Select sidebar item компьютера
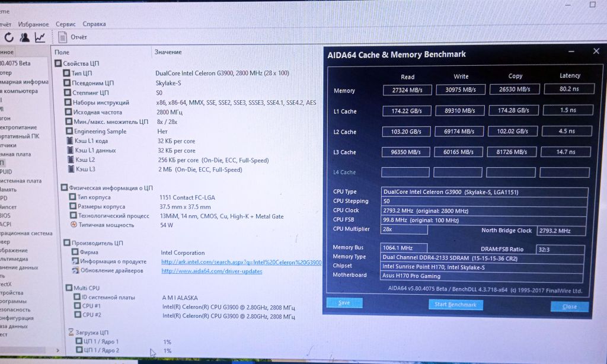 [19, 91]
